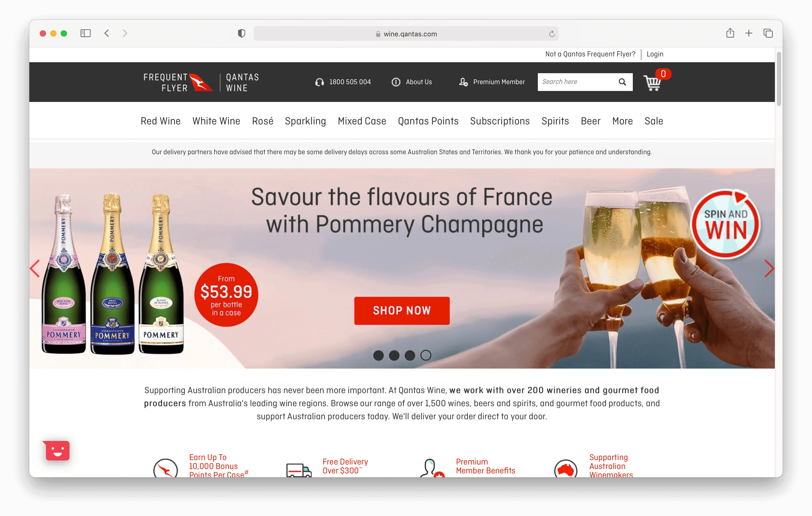Open the Qantas Points menu item
The image size is (812, 516).
[x=428, y=121]
